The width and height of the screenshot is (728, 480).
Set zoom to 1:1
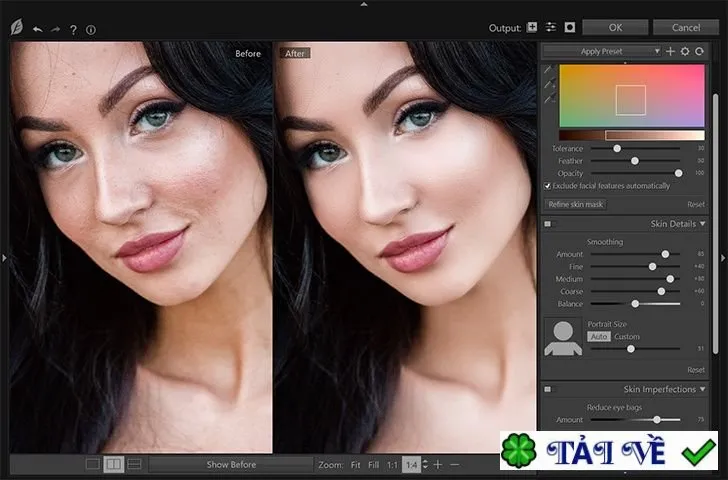click(x=392, y=465)
